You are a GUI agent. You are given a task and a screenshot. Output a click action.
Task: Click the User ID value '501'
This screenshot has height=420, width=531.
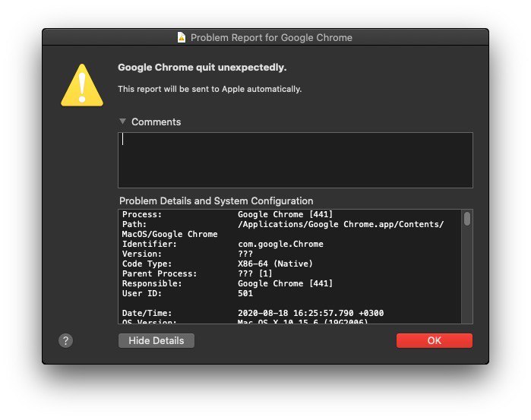tap(245, 293)
